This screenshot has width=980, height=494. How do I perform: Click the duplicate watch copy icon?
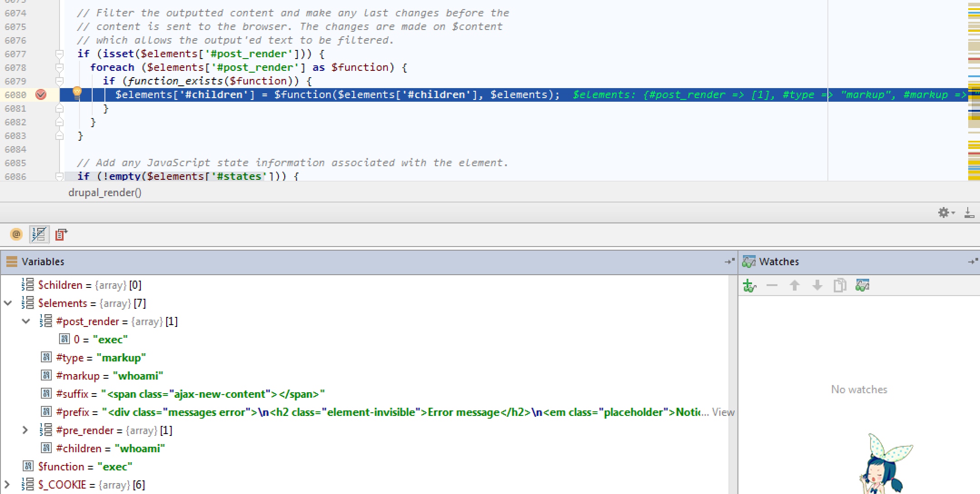(840, 286)
